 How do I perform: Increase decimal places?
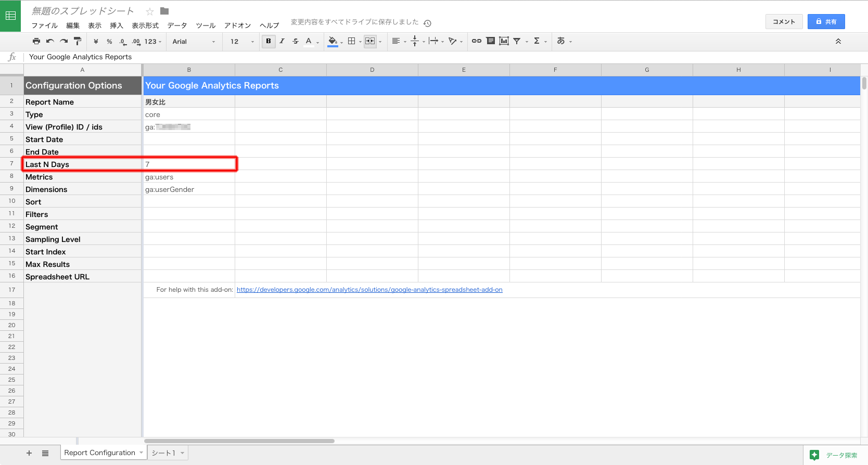(x=136, y=42)
